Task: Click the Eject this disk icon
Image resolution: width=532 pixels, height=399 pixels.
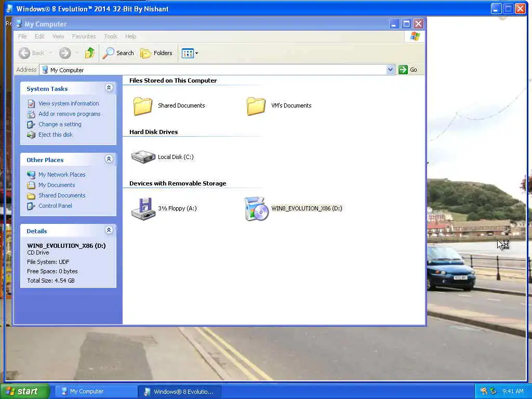Action: tap(31, 135)
